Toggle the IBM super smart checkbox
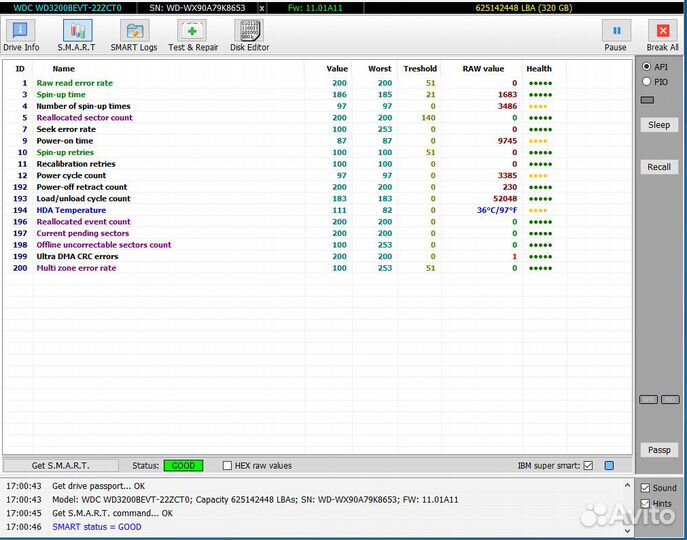 (x=588, y=466)
